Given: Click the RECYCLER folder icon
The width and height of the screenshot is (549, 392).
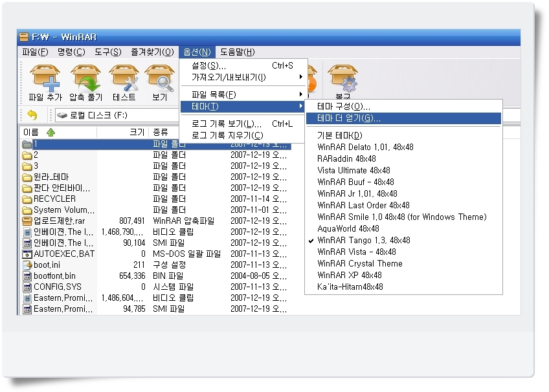Looking at the screenshot, I should pos(27,199).
